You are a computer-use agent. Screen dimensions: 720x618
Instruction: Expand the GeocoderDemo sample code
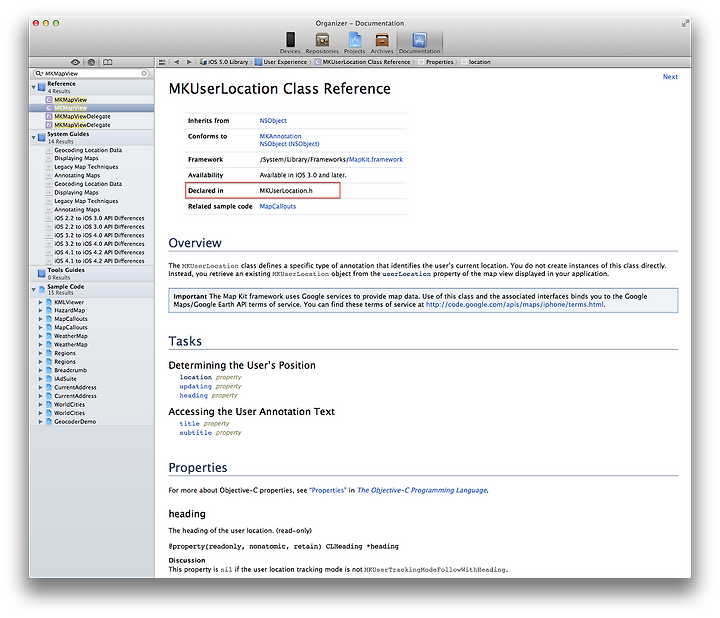tap(40, 421)
